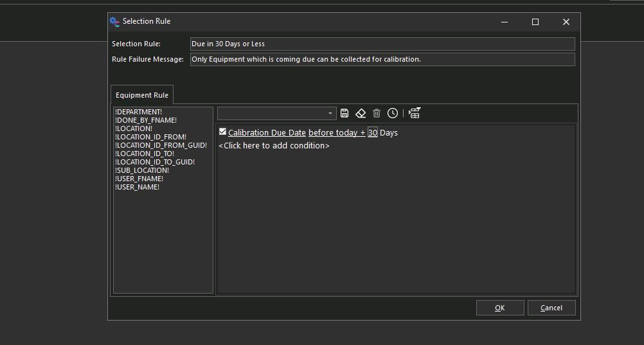Image resolution: width=644 pixels, height=345 pixels.
Task: Open the saved filter dropdown in toolbar
Action: coord(330,114)
